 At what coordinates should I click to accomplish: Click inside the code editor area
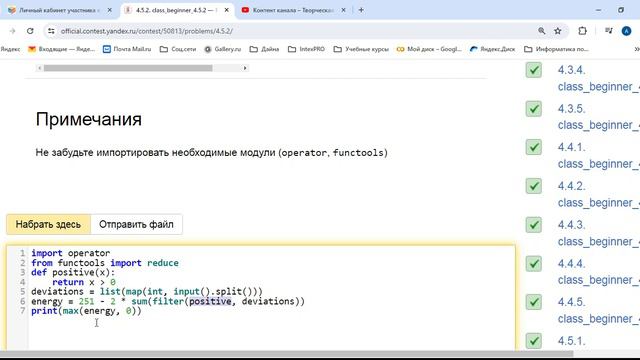pyautogui.click(x=261, y=297)
